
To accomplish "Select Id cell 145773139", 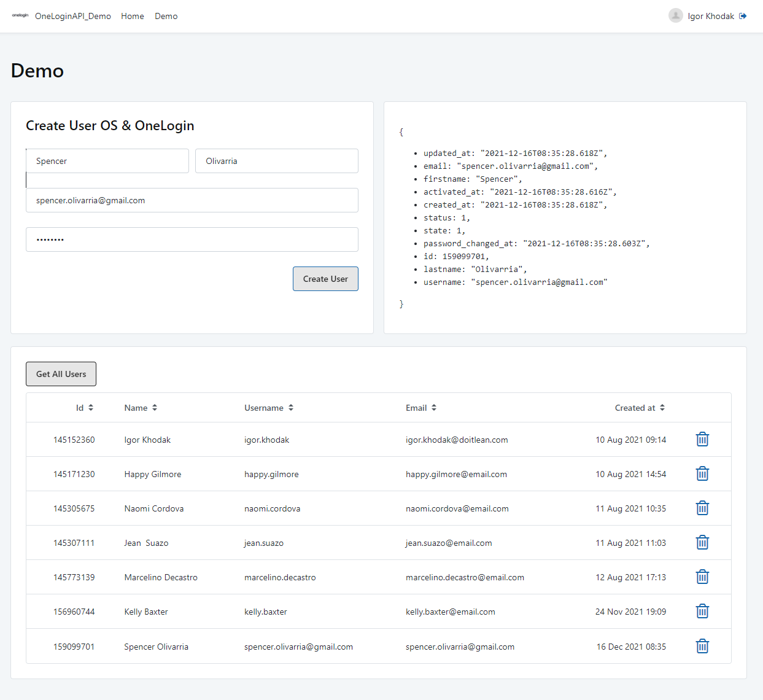I will click(x=74, y=577).
